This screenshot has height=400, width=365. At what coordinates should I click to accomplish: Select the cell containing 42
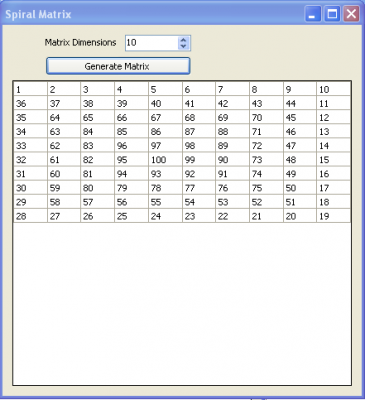point(233,103)
